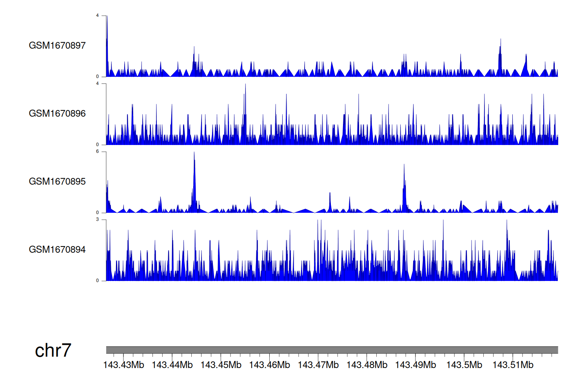Pick the 143.48Mb position label
This screenshot has width=588, height=384.
pyautogui.click(x=367, y=365)
